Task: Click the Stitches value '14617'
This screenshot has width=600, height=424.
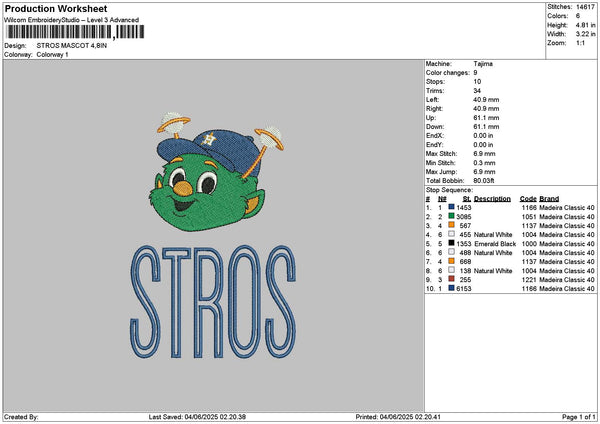Action: [585, 7]
